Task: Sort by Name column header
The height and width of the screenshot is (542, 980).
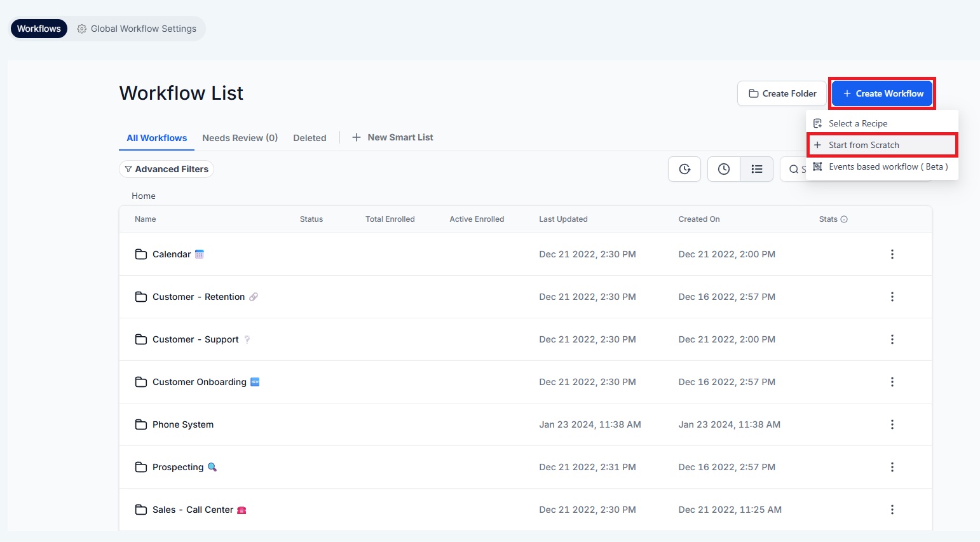Action: [146, 219]
